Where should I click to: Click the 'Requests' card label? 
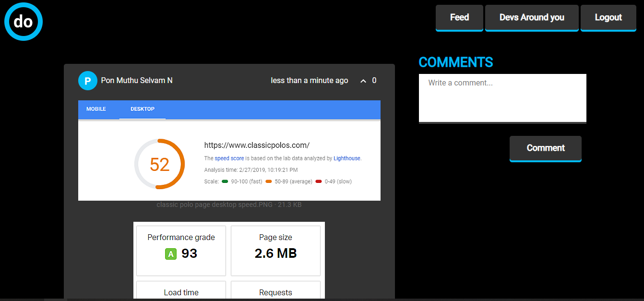tap(275, 292)
